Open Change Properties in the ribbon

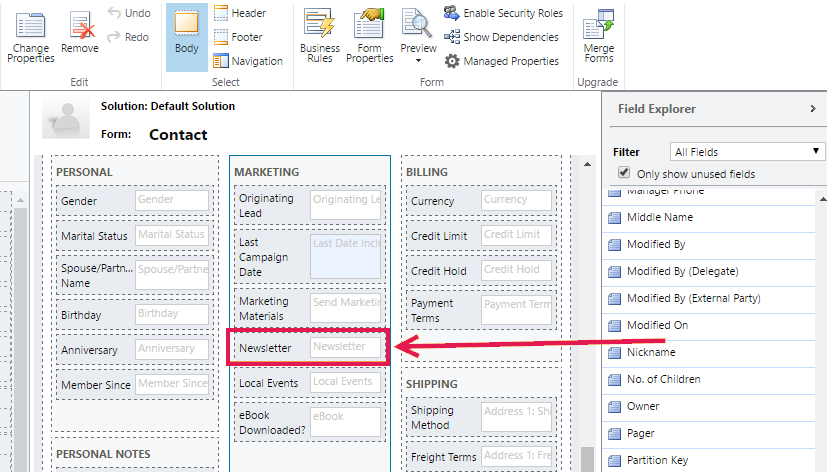pos(31,36)
